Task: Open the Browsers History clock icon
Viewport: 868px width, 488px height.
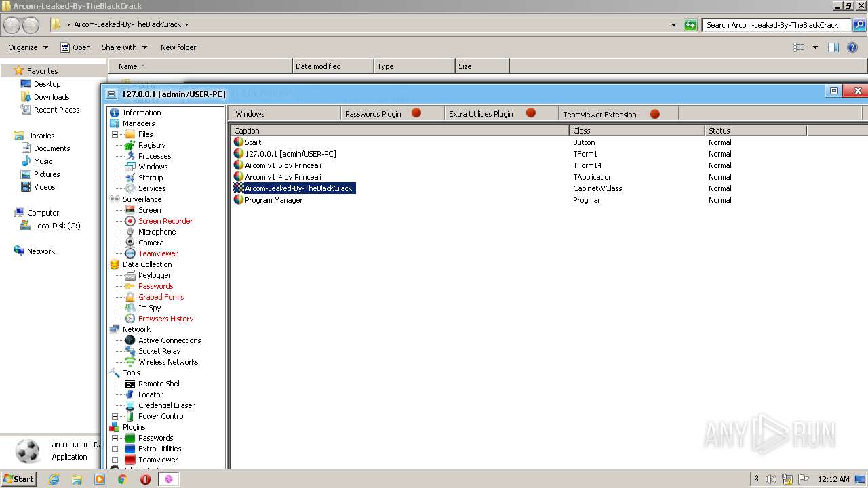Action: pos(130,319)
